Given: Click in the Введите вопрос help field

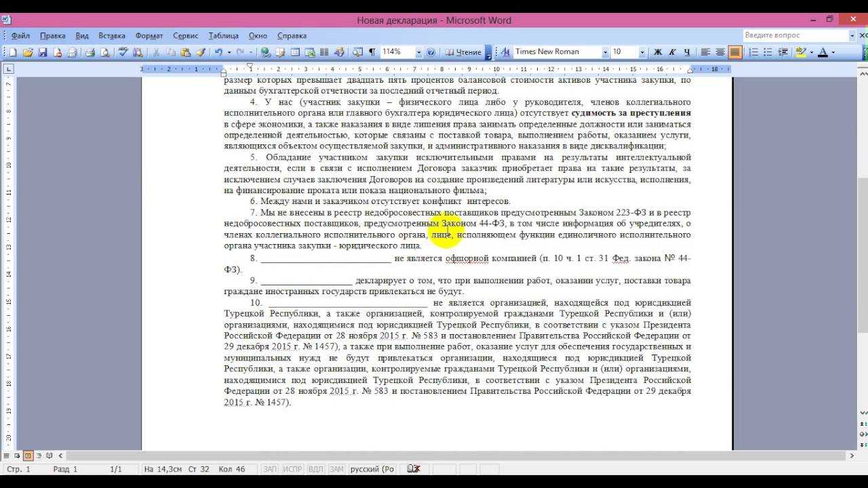Looking at the screenshot, I should coord(795,35).
